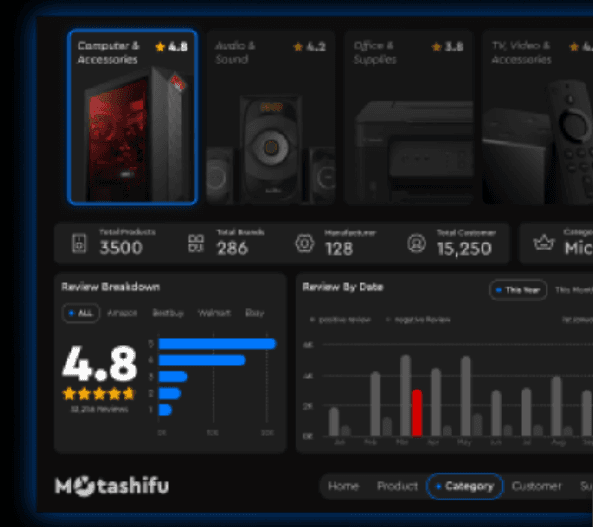
Task: Click the 3500 total products value
Action: (x=121, y=248)
